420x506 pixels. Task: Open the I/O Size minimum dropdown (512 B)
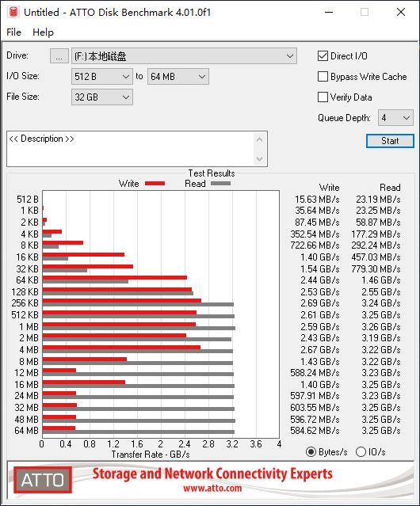101,77
